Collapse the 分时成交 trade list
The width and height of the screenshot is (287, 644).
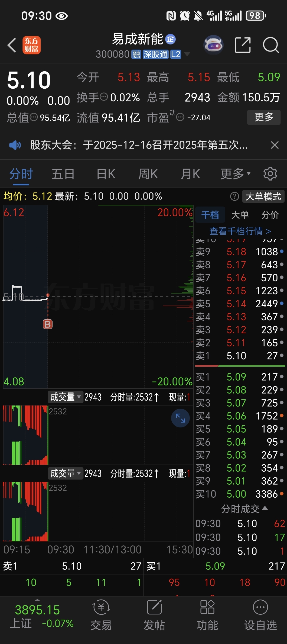click(244, 509)
